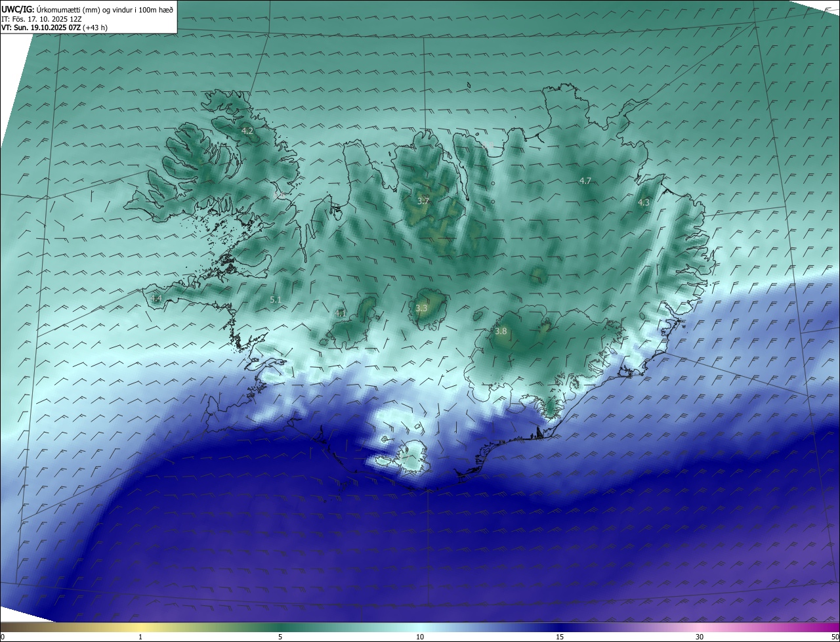Viewport: 840px width, 642px height.
Task: Click the color scale tick label 50
Action: pyautogui.click(x=835, y=637)
